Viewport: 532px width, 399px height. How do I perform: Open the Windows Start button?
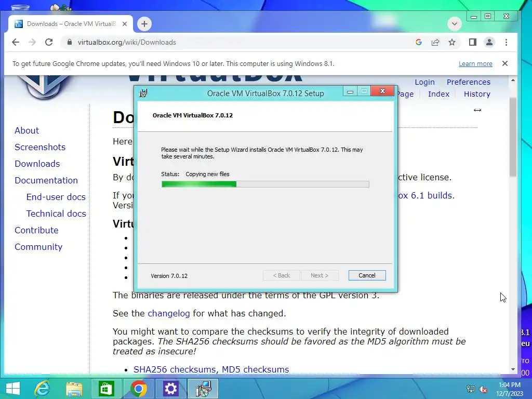(x=13, y=389)
